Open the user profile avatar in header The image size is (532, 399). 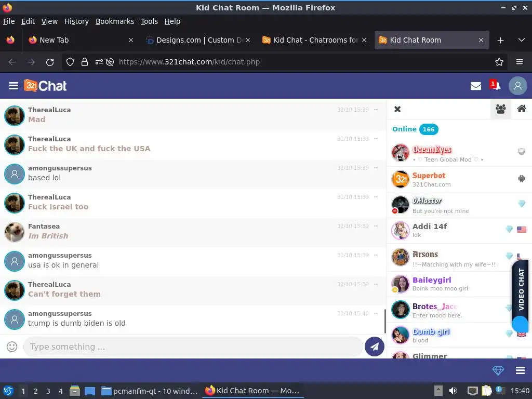tap(518, 86)
